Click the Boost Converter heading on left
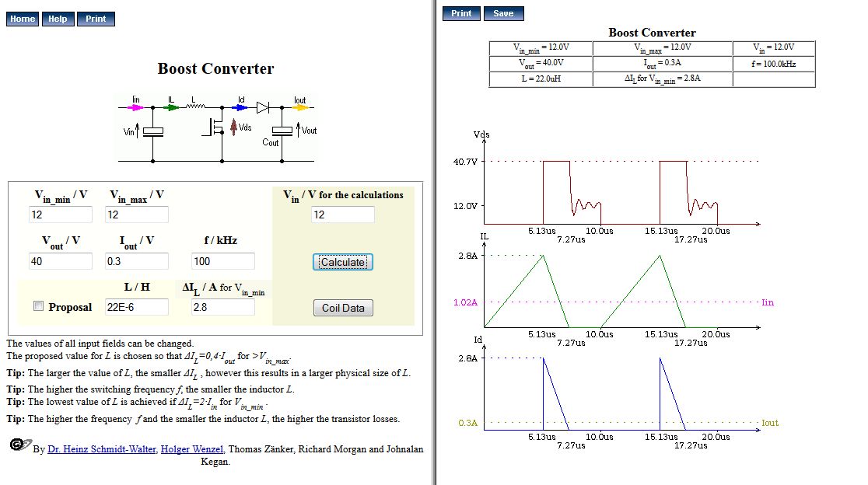This screenshot has width=868, height=485. (215, 68)
